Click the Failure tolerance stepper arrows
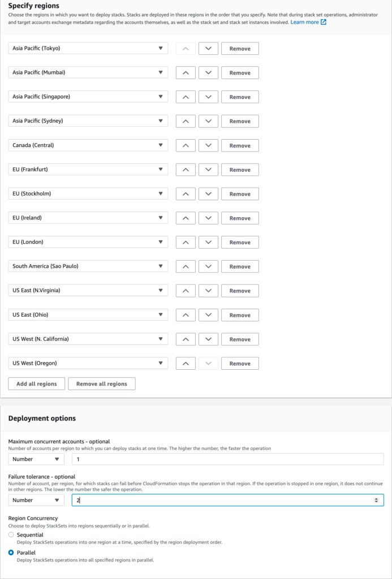392x579 pixels. click(x=377, y=500)
